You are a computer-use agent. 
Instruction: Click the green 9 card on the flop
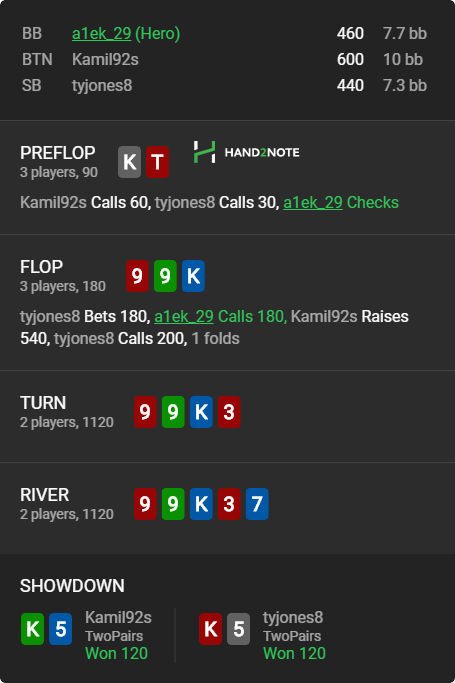pos(165,276)
